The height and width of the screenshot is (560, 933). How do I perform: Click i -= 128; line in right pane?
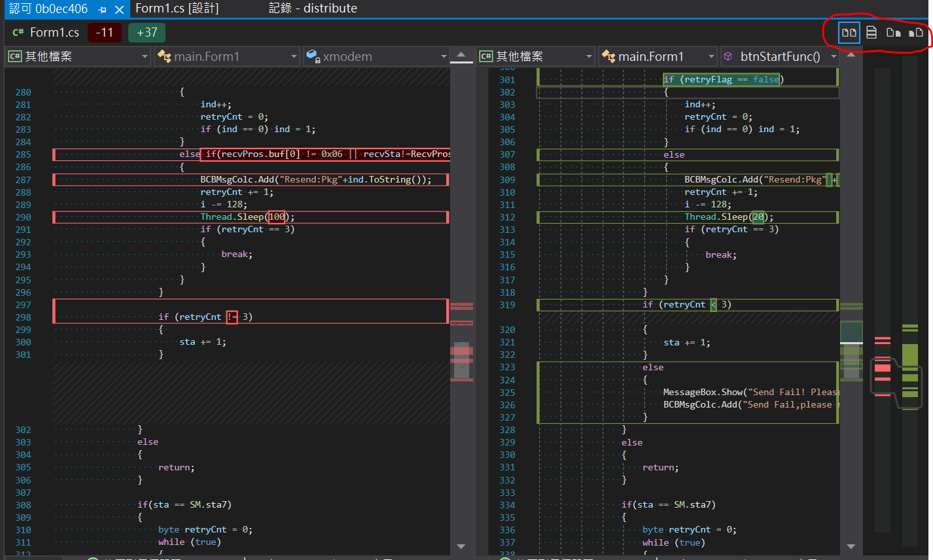click(708, 205)
